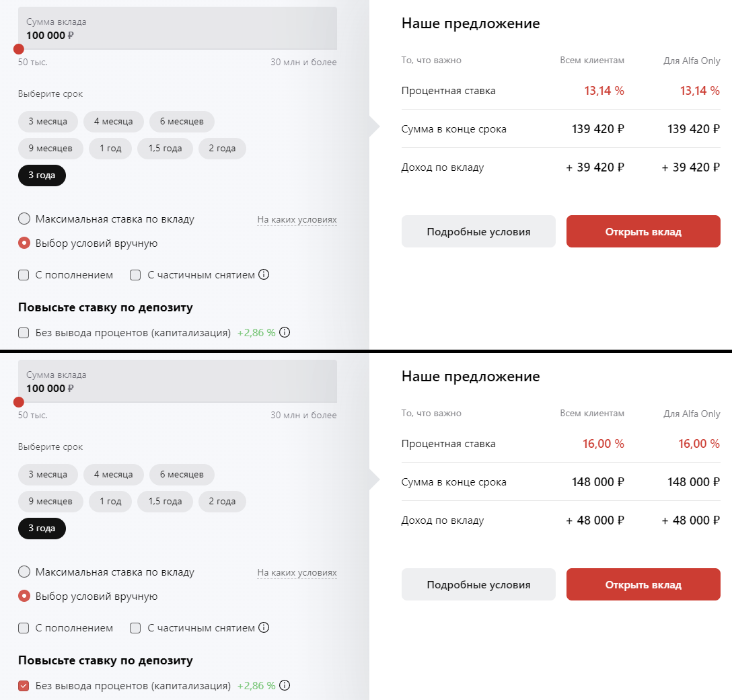
Task: Select 'Максимальная ставка по вкладу' in 13,14% calculator
Action: (x=24, y=219)
